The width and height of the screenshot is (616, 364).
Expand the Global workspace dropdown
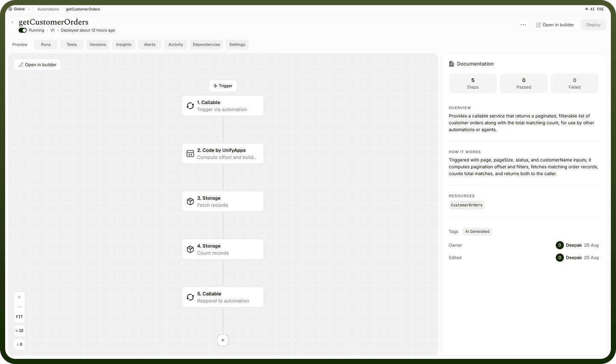(x=19, y=9)
